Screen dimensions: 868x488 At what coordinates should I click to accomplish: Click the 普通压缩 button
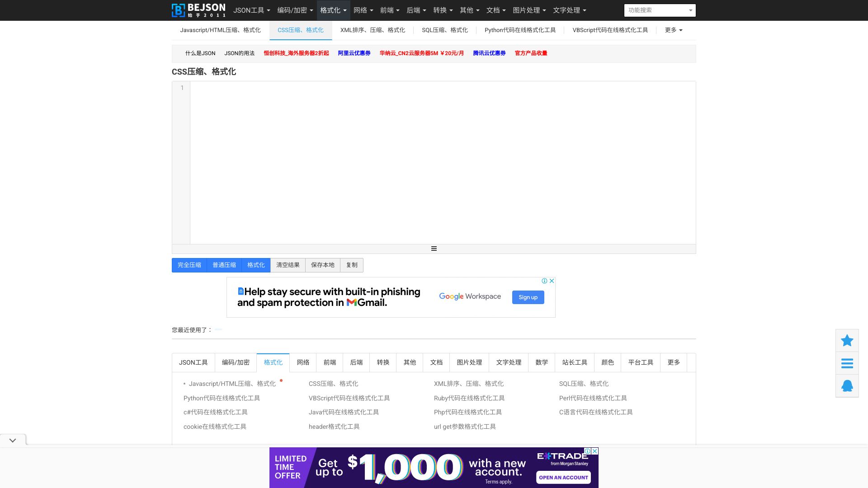tap(224, 265)
